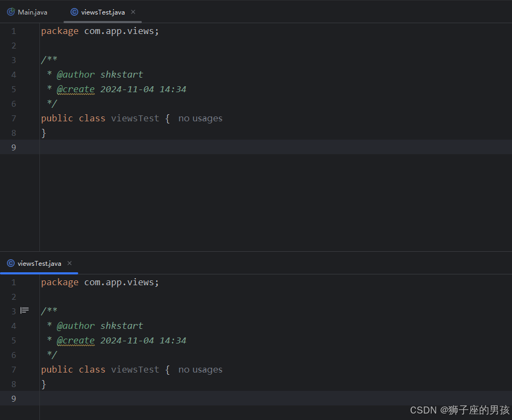The width and height of the screenshot is (512, 420).
Task: Click 'com.app.views' package in bottom editor
Action: 119,282
